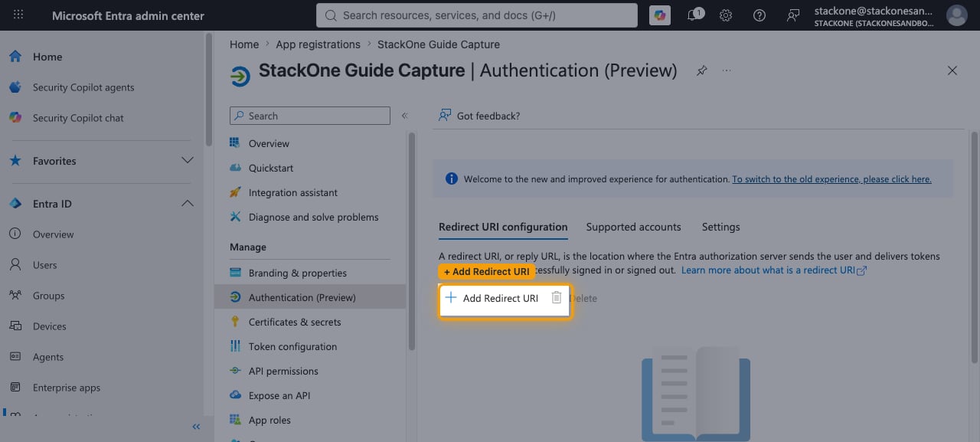Open portal settings gear icon
This screenshot has height=442, width=980.
[x=726, y=15]
